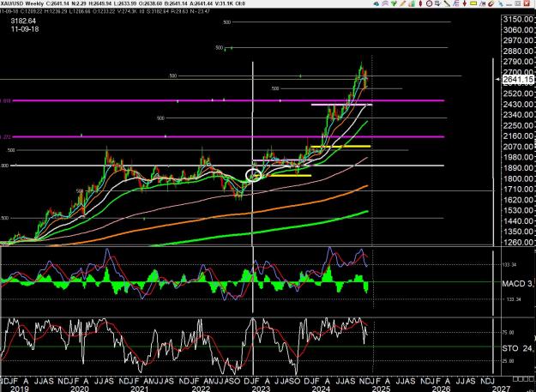Click the blue and pink lines icon

coord(456,3)
